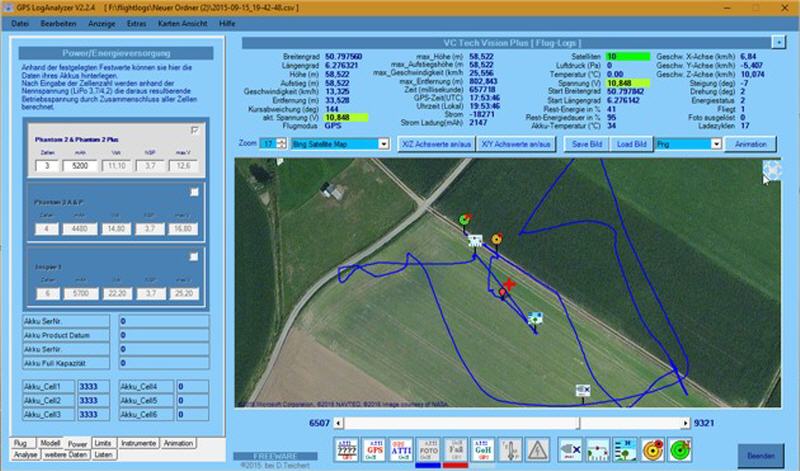The height and width of the screenshot is (471, 800).
Task: Click the Akku Full Kapazität value field
Action: 164,363
